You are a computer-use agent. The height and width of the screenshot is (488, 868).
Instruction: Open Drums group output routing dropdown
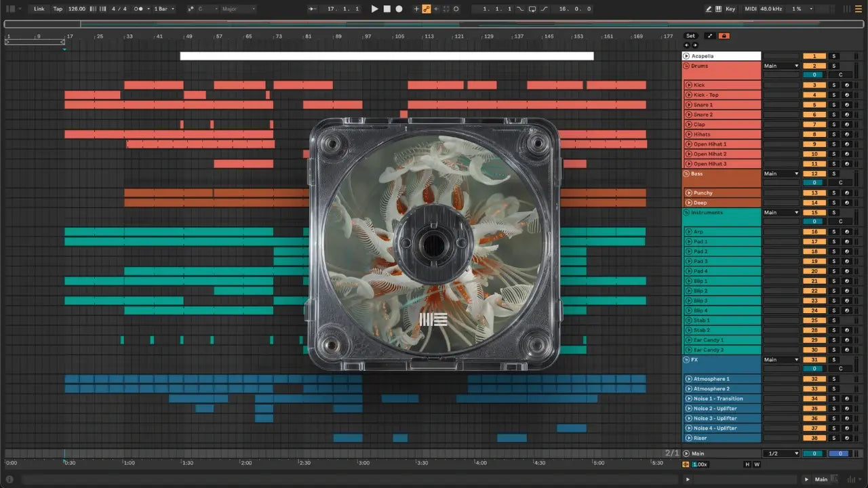tap(781, 66)
